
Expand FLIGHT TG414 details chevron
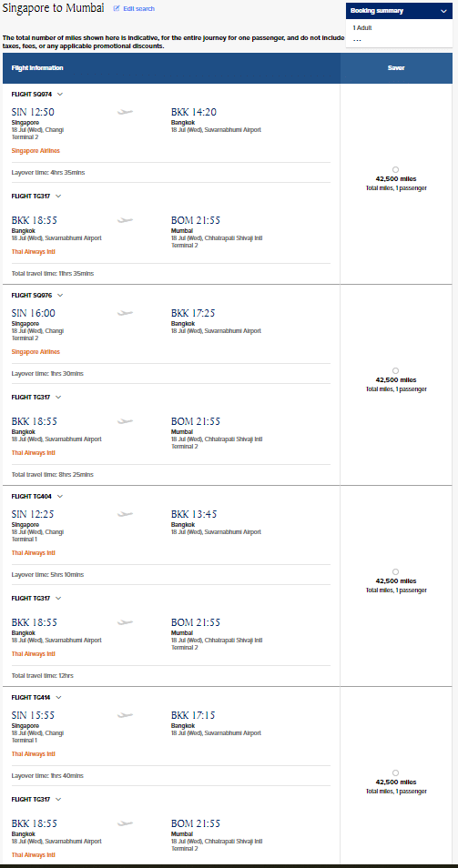[x=58, y=698]
